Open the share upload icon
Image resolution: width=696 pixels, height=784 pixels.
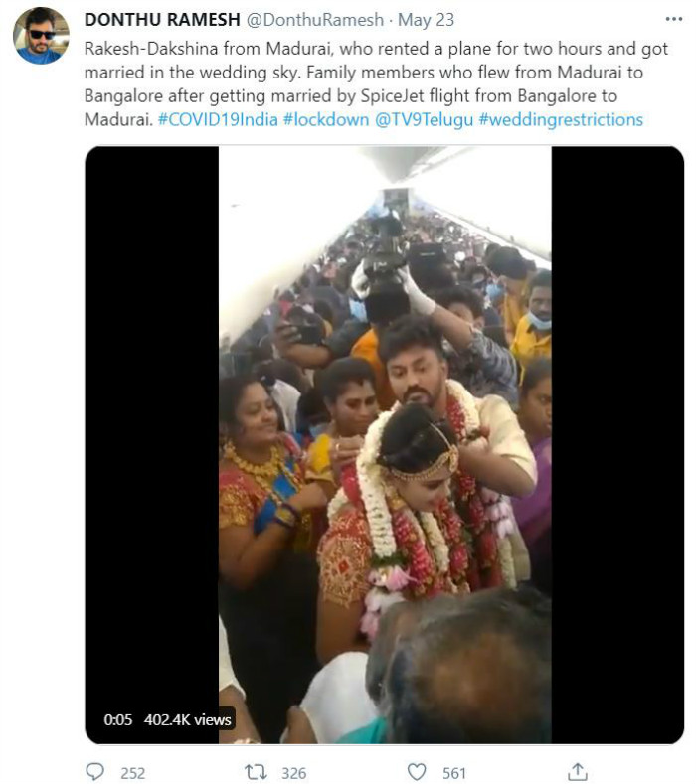click(x=578, y=772)
